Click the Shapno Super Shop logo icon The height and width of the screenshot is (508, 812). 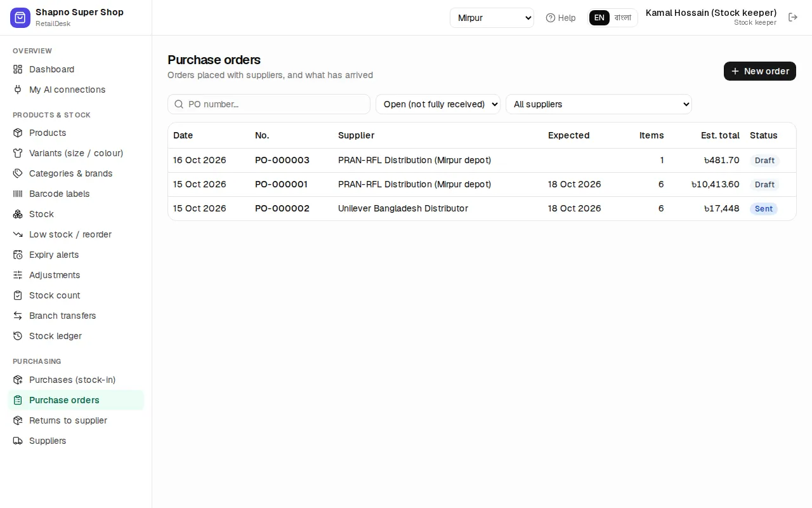point(20,18)
